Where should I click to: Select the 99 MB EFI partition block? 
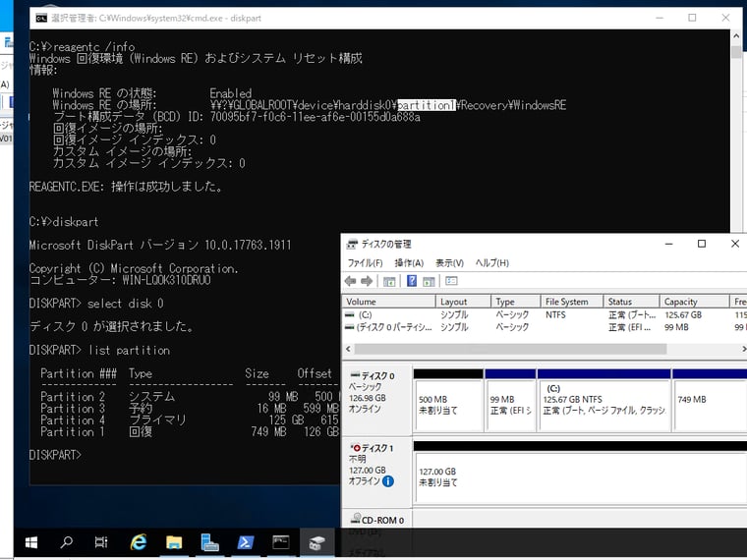[x=510, y=401]
